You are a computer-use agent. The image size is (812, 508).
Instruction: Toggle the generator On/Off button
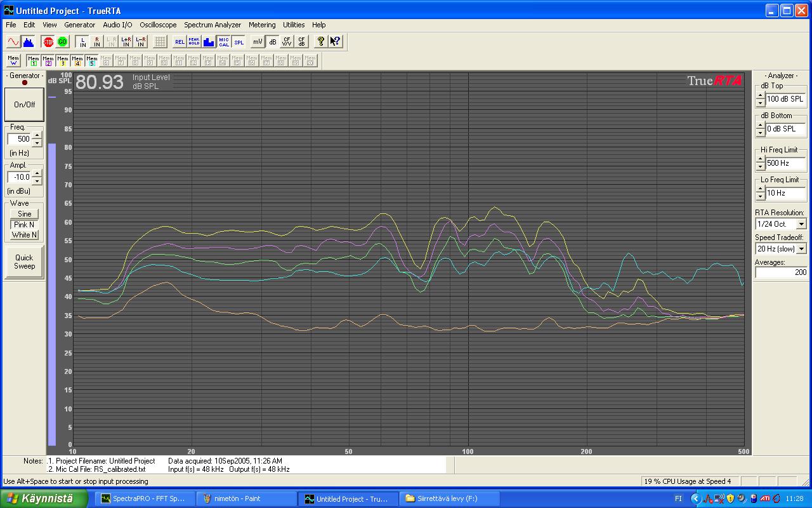pos(24,104)
